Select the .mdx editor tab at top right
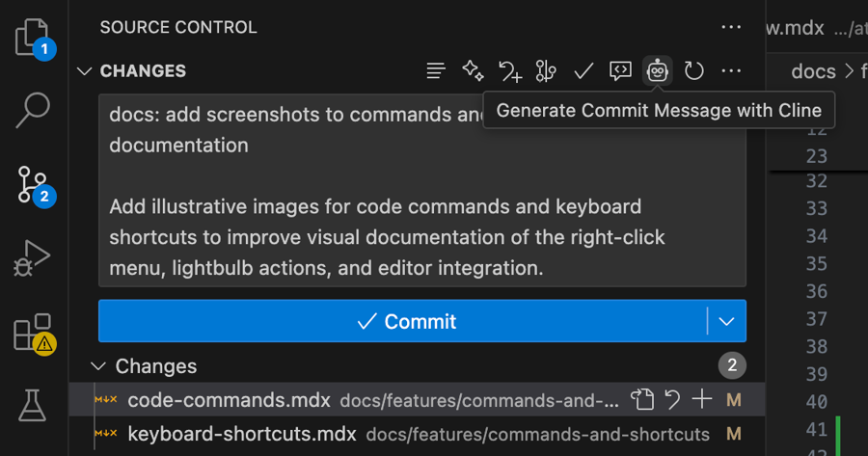 pyautogui.click(x=817, y=27)
